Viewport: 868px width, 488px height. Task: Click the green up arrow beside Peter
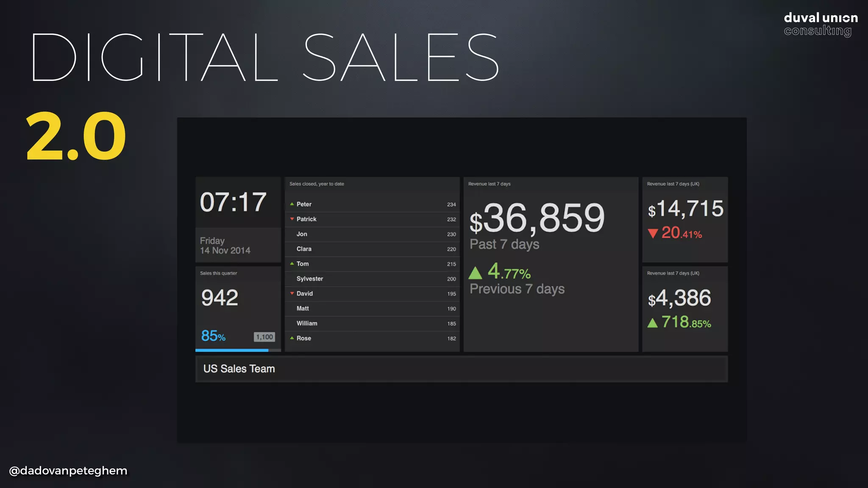(292, 204)
